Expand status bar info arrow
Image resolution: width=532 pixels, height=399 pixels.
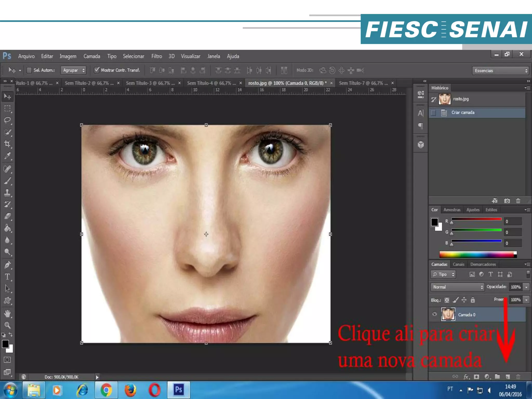pos(97,377)
